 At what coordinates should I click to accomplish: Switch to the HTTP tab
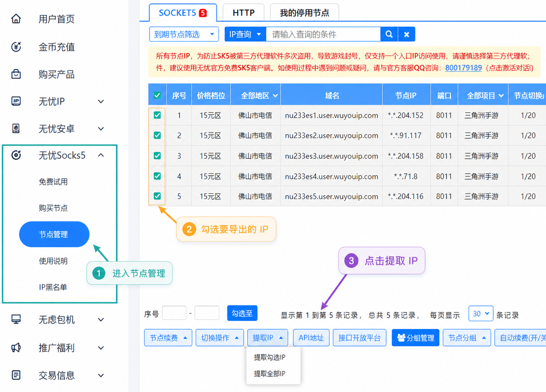243,13
